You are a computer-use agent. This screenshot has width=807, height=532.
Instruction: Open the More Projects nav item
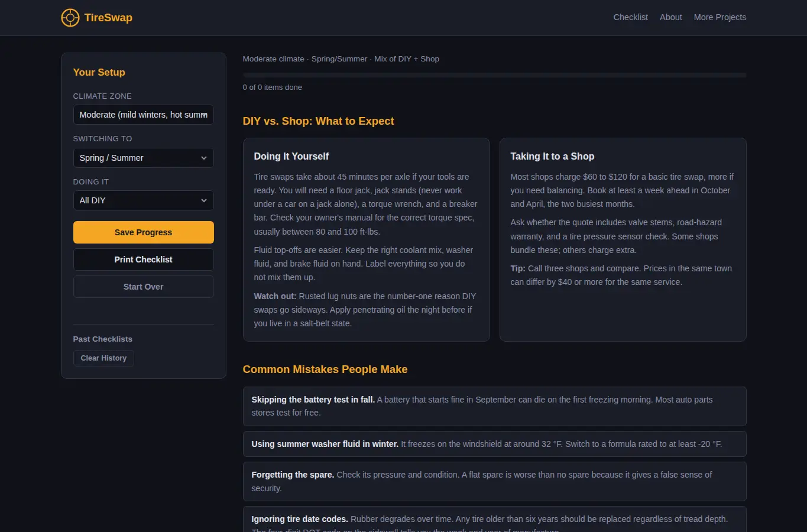(x=720, y=17)
